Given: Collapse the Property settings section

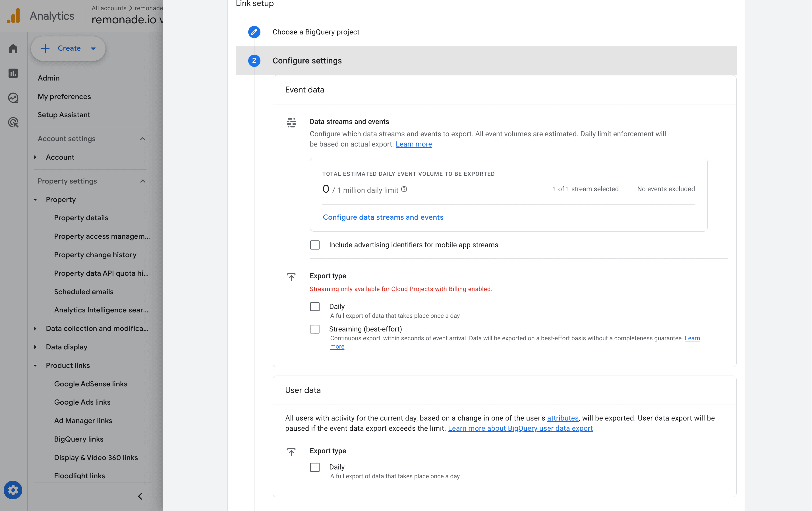Looking at the screenshot, I should coord(143,181).
